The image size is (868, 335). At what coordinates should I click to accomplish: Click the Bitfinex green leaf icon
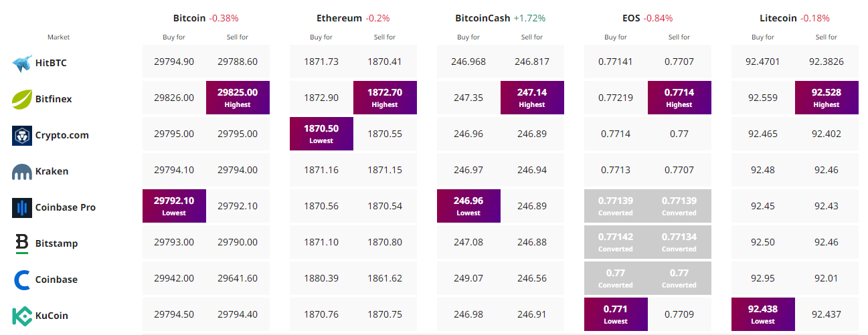click(22, 99)
